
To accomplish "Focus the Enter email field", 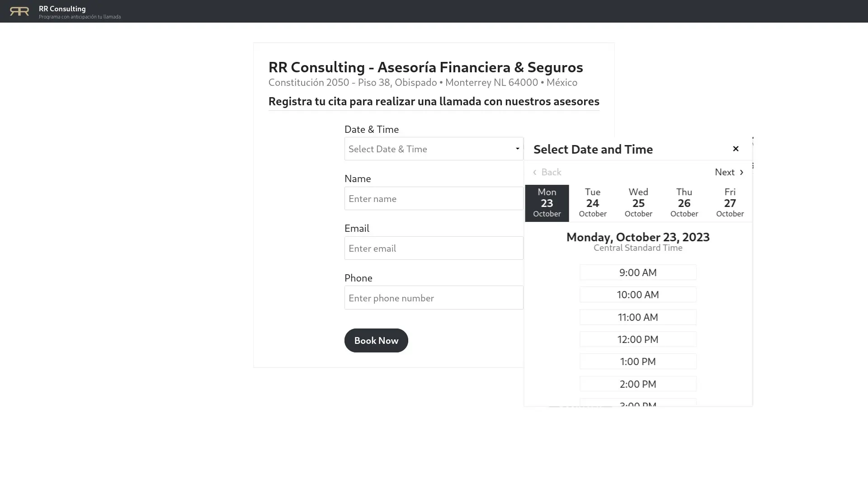I will (x=434, y=248).
